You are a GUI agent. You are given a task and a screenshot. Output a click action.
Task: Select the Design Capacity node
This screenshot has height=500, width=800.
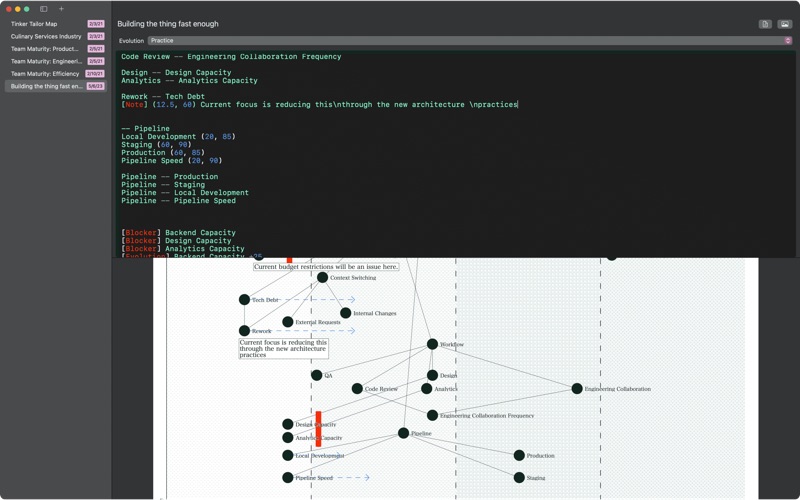(x=288, y=424)
